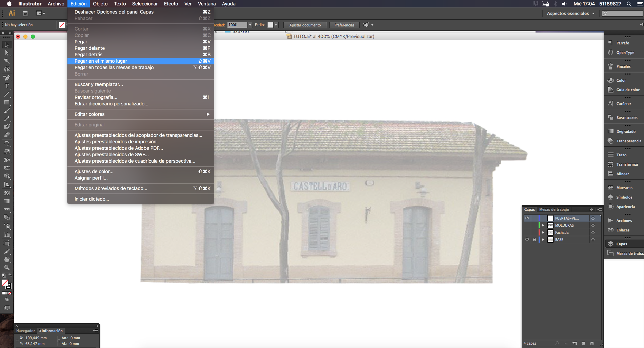Select the Magic Wand tool
Screen dimensions: 644x348
(6, 61)
